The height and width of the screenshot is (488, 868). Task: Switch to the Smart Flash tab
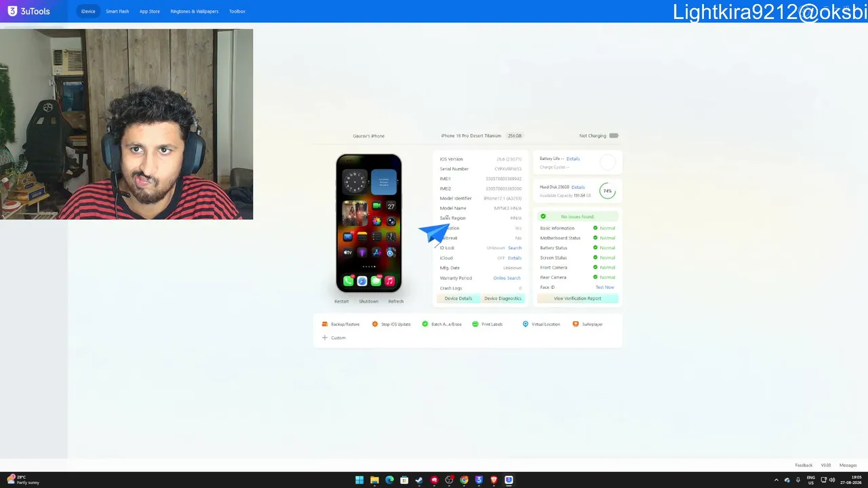click(x=117, y=12)
